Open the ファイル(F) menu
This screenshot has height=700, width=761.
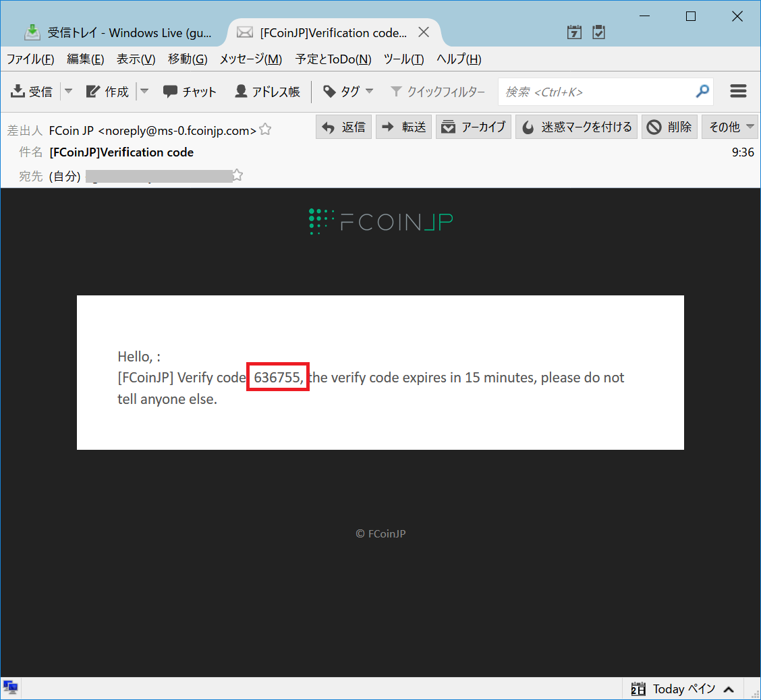(30, 59)
